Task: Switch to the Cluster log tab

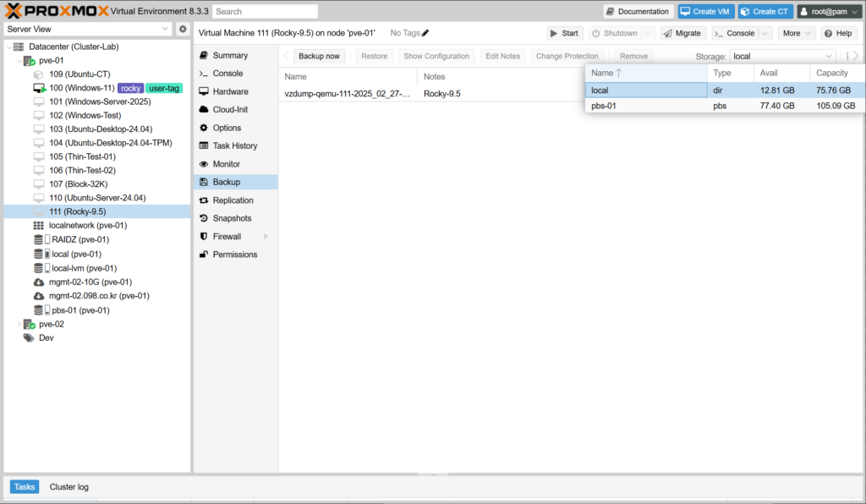Action: 69,486
